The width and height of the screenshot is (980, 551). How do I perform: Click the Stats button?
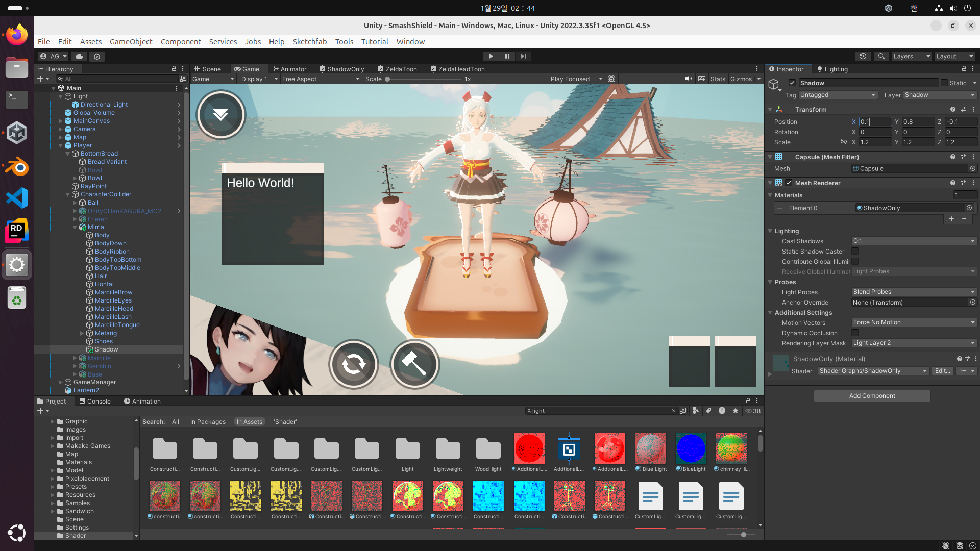tap(718, 79)
